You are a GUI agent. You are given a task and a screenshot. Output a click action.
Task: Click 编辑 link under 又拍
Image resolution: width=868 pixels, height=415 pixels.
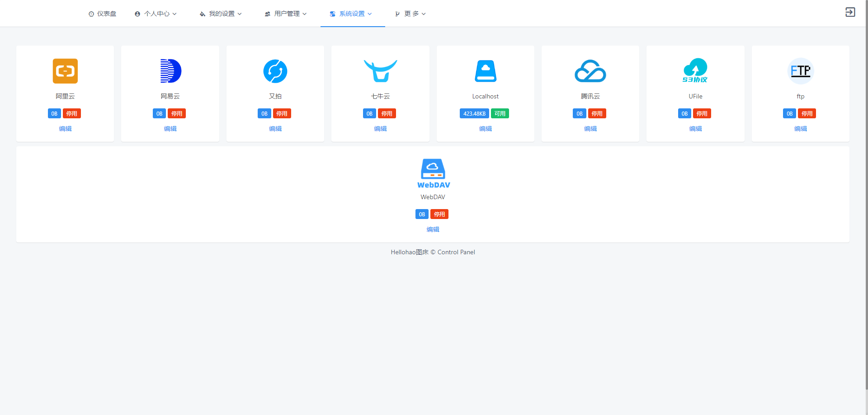[x=275, y=129]
